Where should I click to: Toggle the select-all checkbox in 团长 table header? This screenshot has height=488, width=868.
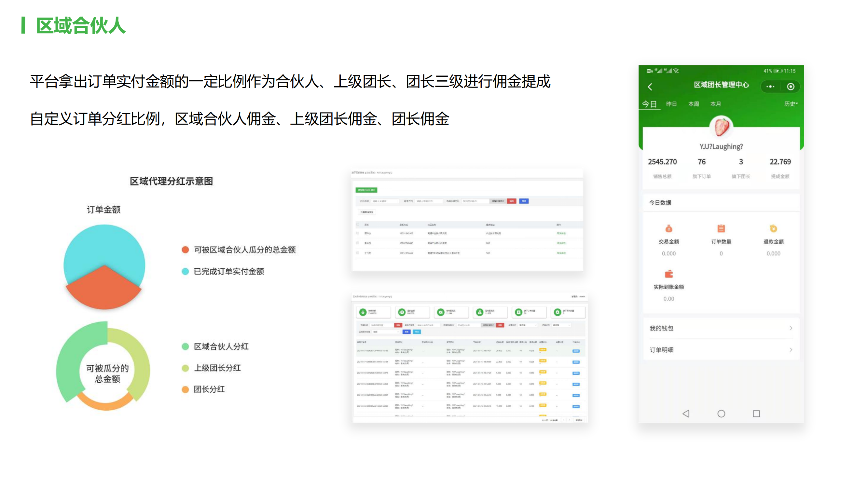point(358,224)
